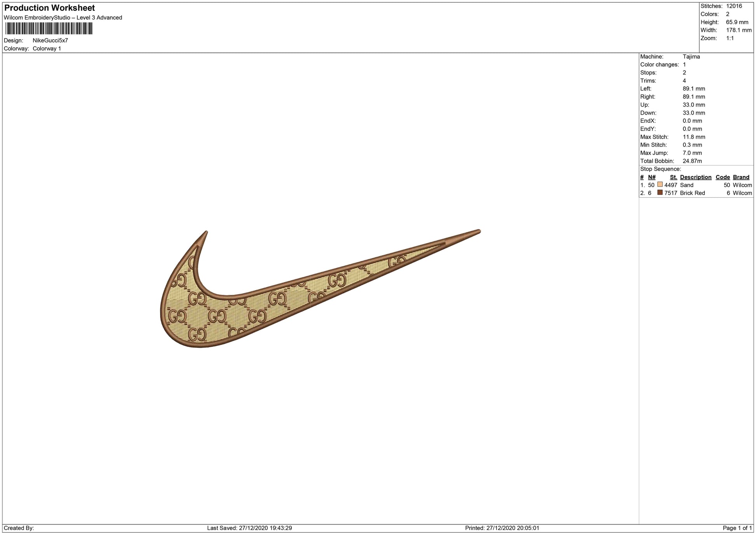Click the N# column header

651,177
